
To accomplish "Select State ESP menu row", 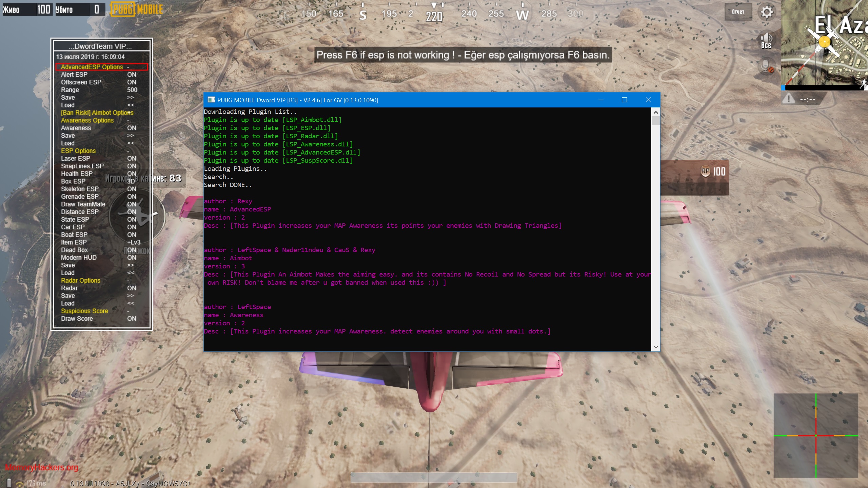I will click(x=98, y=219).
